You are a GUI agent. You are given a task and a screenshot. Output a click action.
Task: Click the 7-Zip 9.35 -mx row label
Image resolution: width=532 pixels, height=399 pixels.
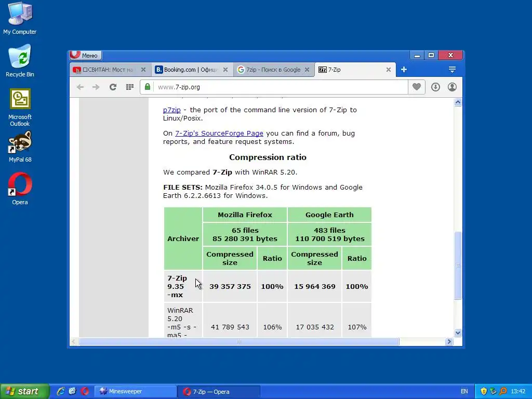(183, 286)
